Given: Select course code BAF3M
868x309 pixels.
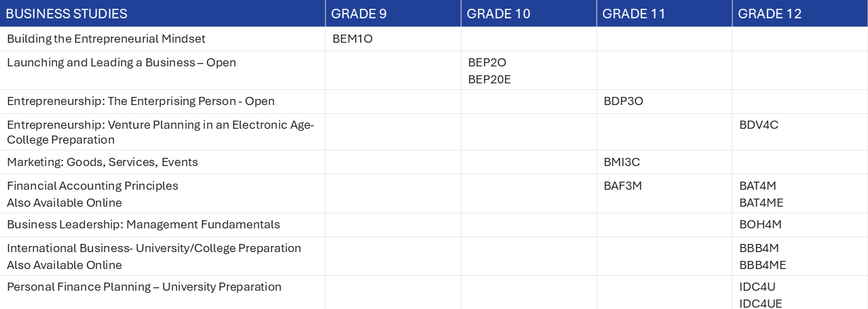Looking at the screenshot, I should point(623,186).
